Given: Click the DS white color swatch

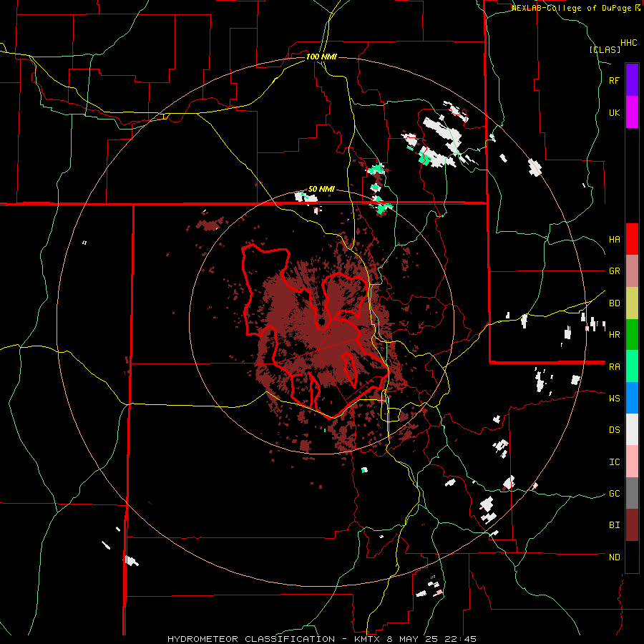Looking at the screenshot, I should (x=632, y=429).
